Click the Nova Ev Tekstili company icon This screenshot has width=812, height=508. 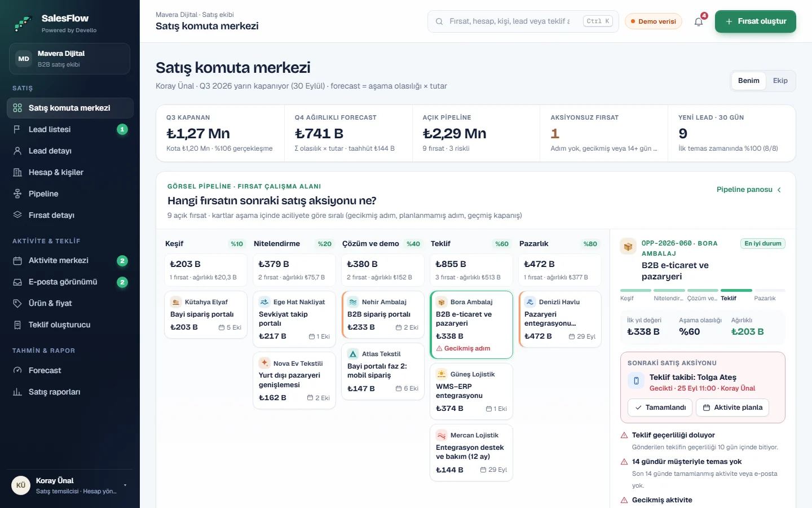point(264,363)
